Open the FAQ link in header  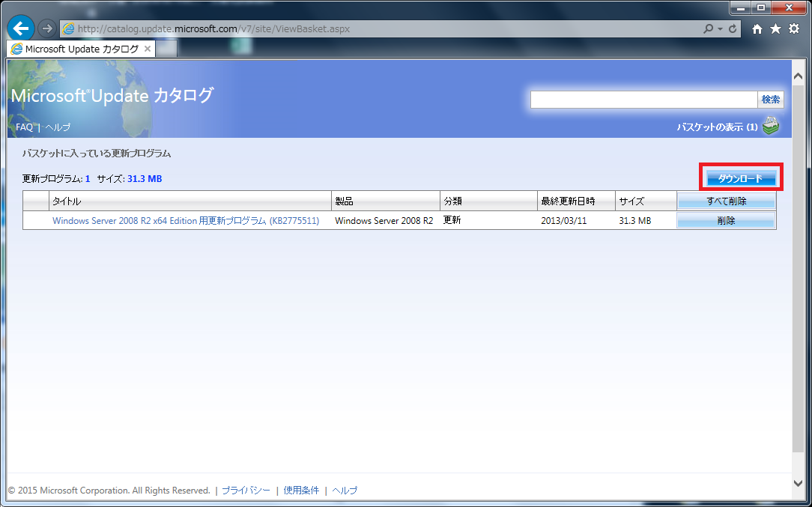(24, 127)
